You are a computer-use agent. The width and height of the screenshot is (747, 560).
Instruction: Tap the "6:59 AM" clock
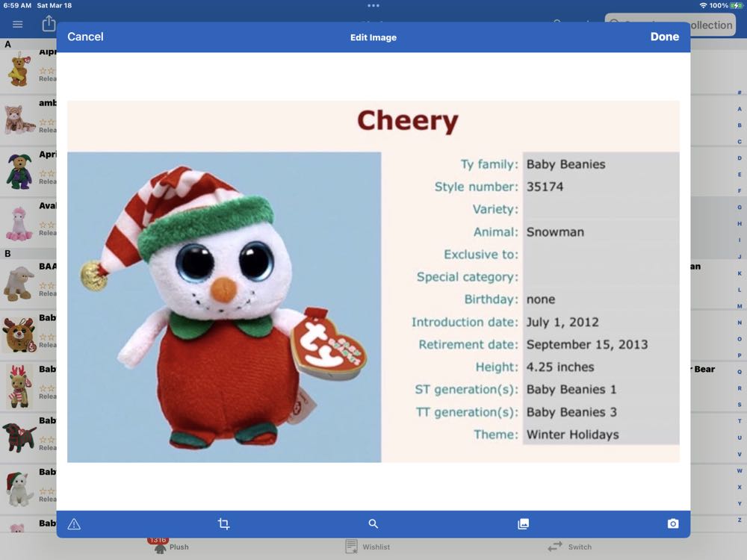pos(17,5)
